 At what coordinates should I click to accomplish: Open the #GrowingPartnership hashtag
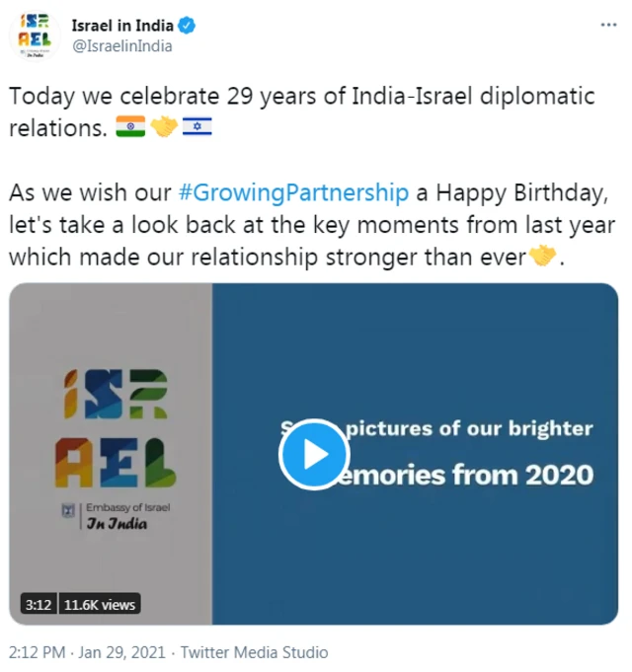294,190
